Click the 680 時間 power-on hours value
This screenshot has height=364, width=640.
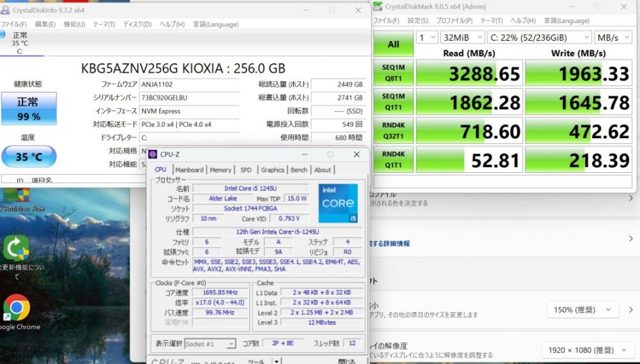338,138
